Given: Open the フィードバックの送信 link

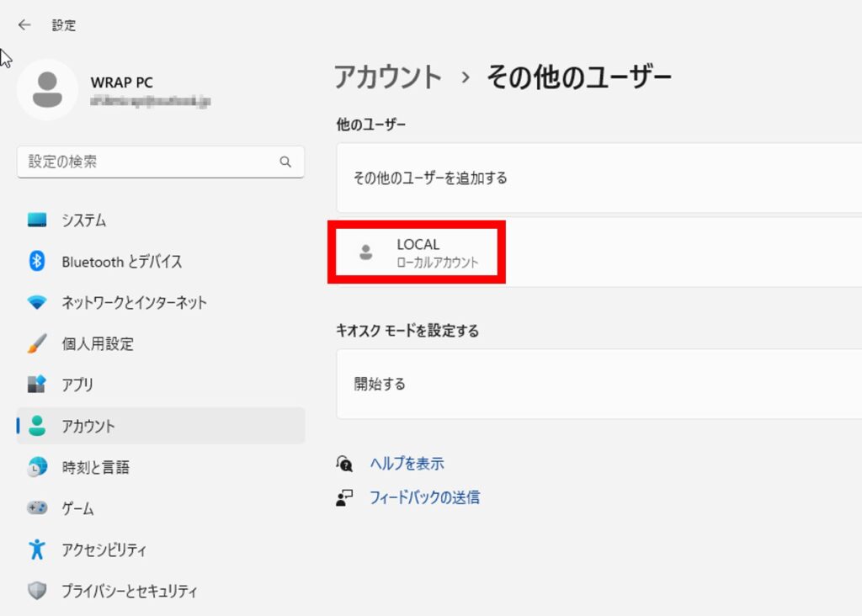Looking at the screenshot, I should coord(424,497).
